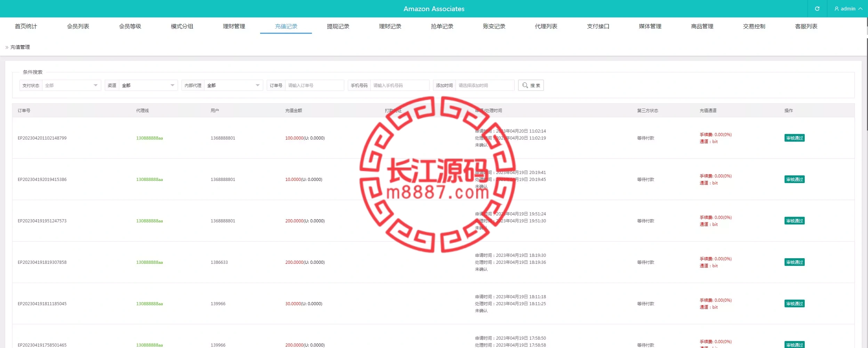The image size is (868, 348).
Task: Open the 支付接口 tab
Action: click(598, 26)
